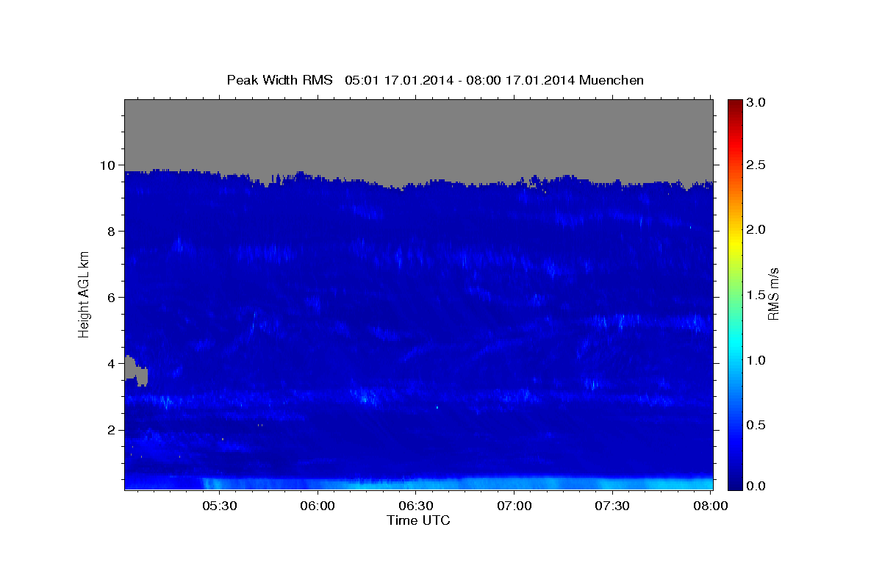Viewport: 882px width, 588px height.
Task: Click the 1.0 value on colorbar scale
Action: pyautogui.click(x=757, y=360)
